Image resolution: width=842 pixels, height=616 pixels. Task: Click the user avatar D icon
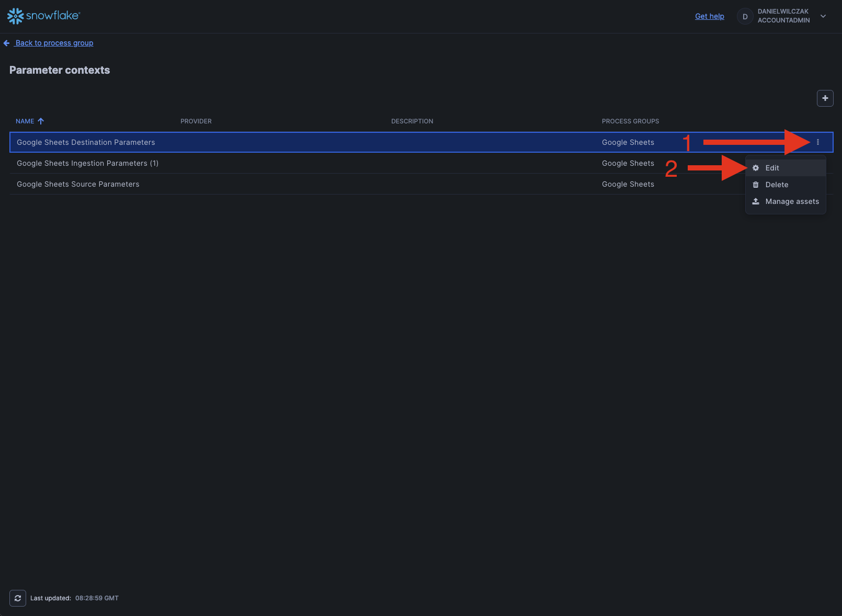pos(745,16)
